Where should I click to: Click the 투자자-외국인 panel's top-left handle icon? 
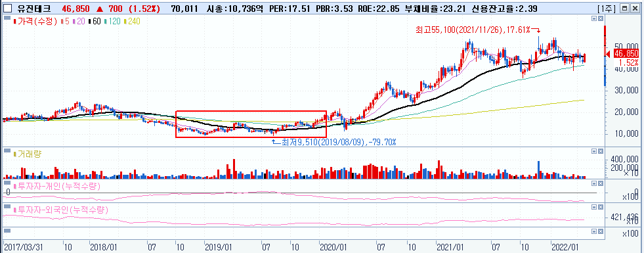pyautogui.click(x=7, y=206)
